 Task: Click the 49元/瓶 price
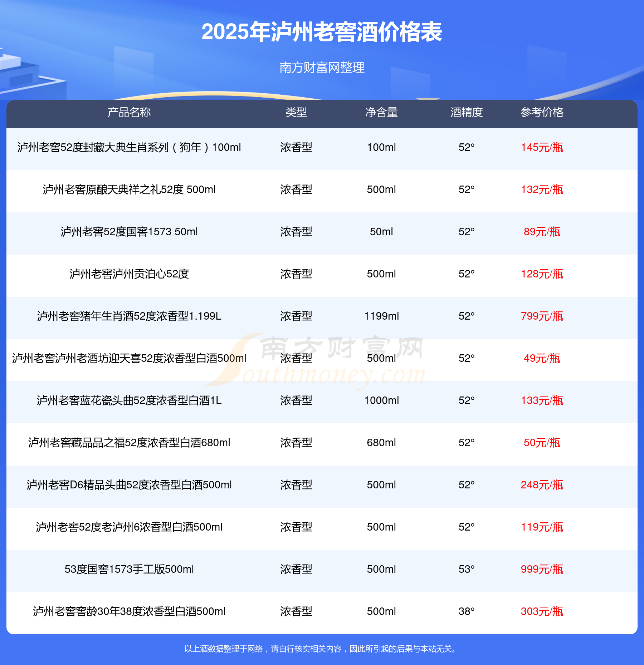click(x=542, y=358)
